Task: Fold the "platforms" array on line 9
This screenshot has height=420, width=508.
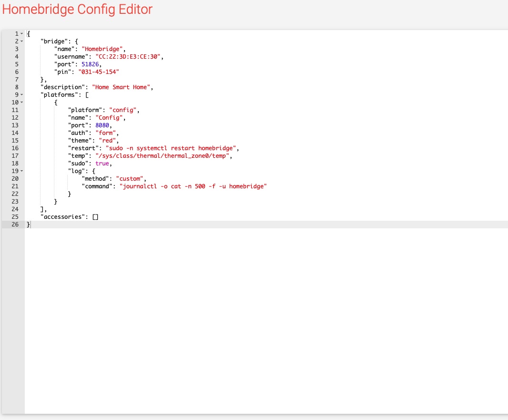Action: [22, 95]
